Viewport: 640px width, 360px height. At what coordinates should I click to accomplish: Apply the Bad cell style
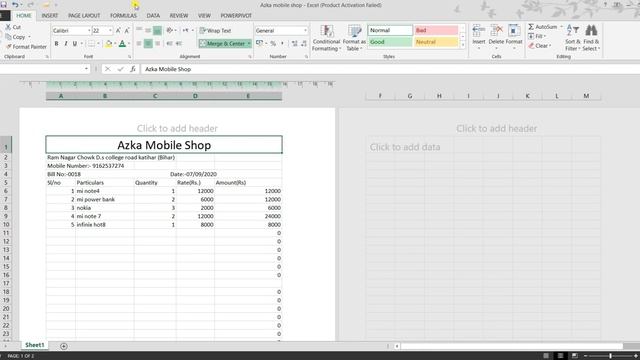pyautogui.click(x=436, y=30)
